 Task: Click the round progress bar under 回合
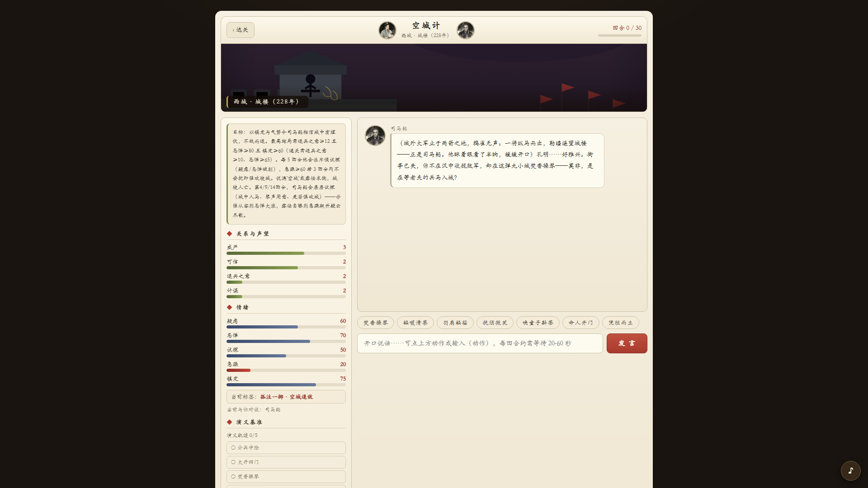(620, 35)
